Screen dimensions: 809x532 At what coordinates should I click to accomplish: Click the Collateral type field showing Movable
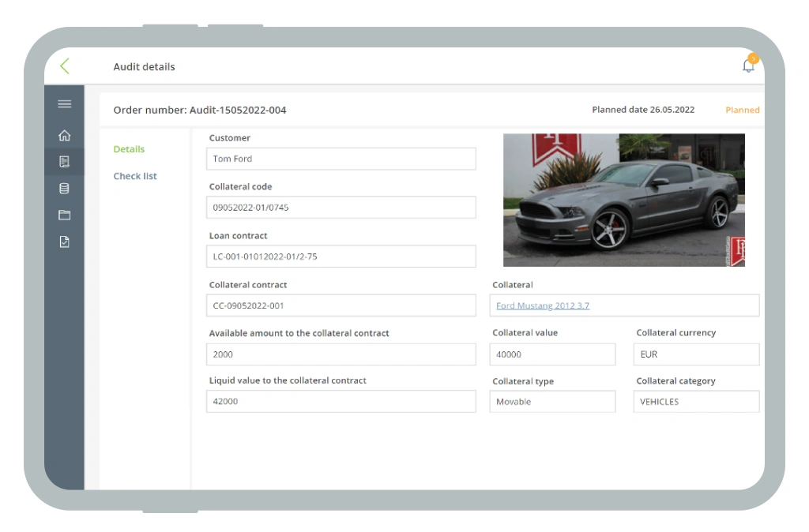point(552,401)
